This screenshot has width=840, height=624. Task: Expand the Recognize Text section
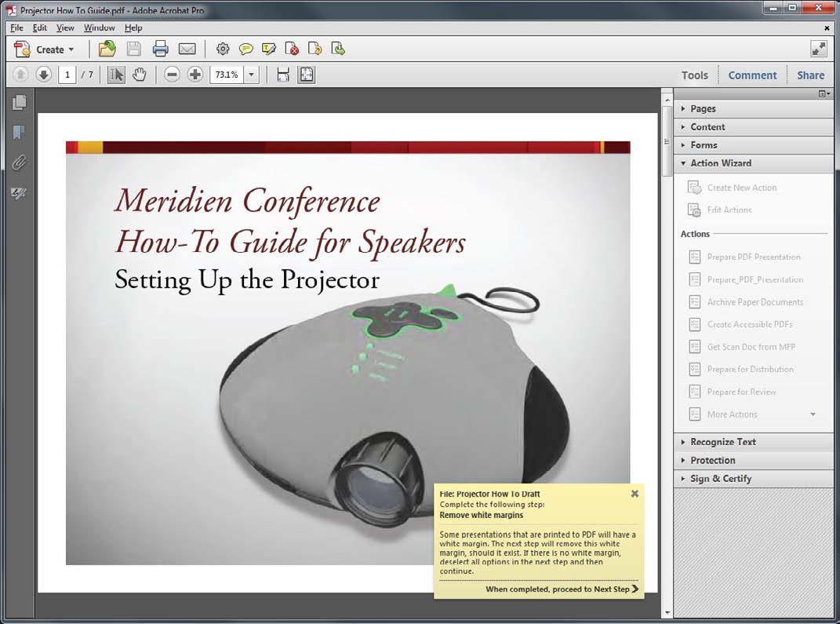(753, 442)
